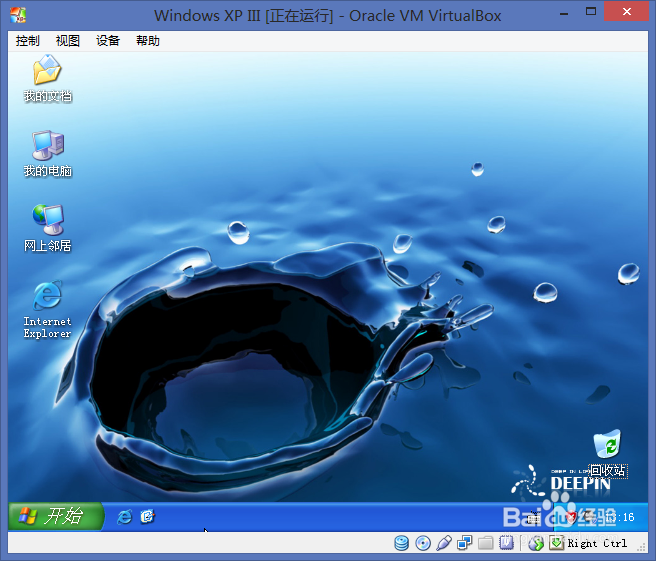This screenshot has height=561, width=656.
Task: Open the 视图 menu
Action: coord(68,41)
